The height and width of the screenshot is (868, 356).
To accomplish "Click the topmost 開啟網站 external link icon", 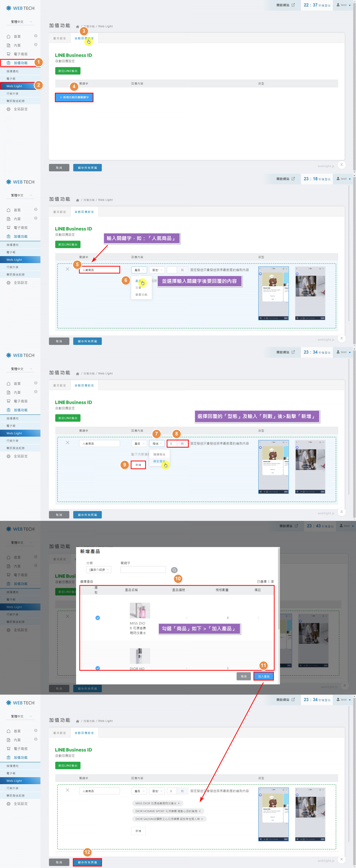I will click(x=293, y=5).
